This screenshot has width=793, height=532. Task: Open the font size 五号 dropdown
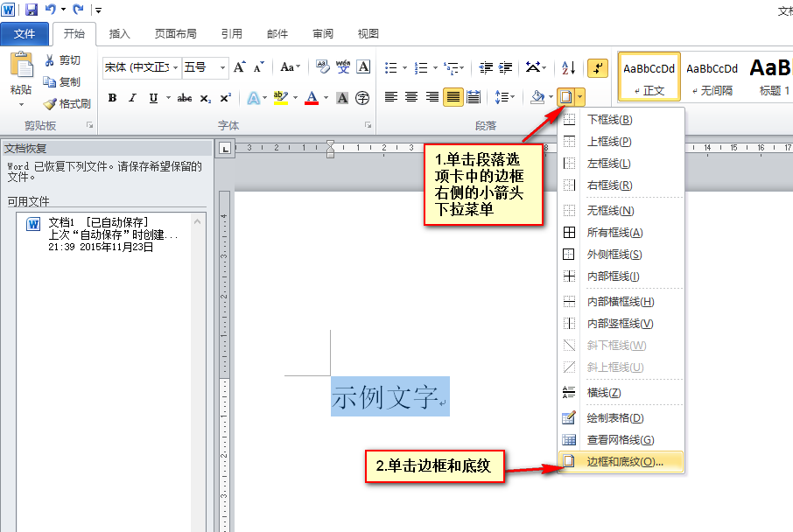point(222,67)
